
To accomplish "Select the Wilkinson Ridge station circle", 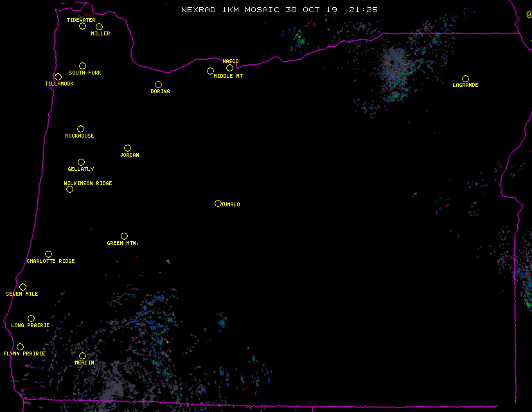I will click(x=69, y=190).
